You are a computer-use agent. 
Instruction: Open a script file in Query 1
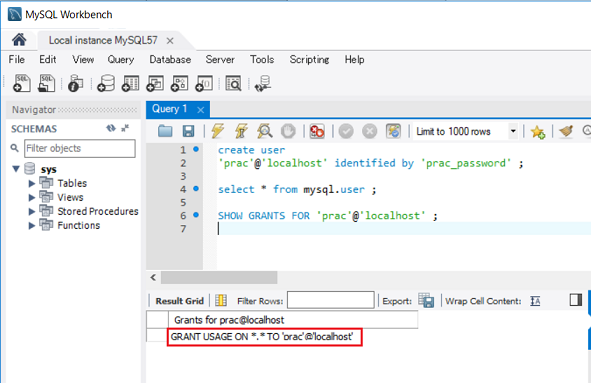pyautogui.click(x=165, y=131)
